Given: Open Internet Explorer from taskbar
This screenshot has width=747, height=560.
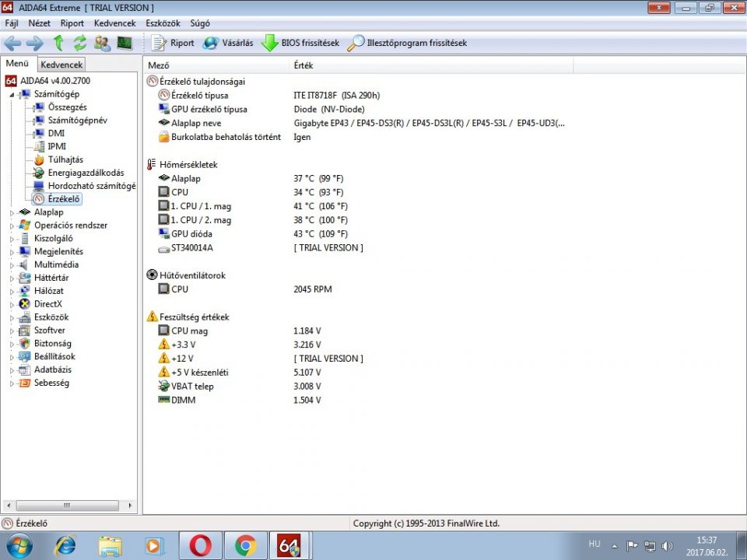Looking at the screenshot, I should click(65, 546).
